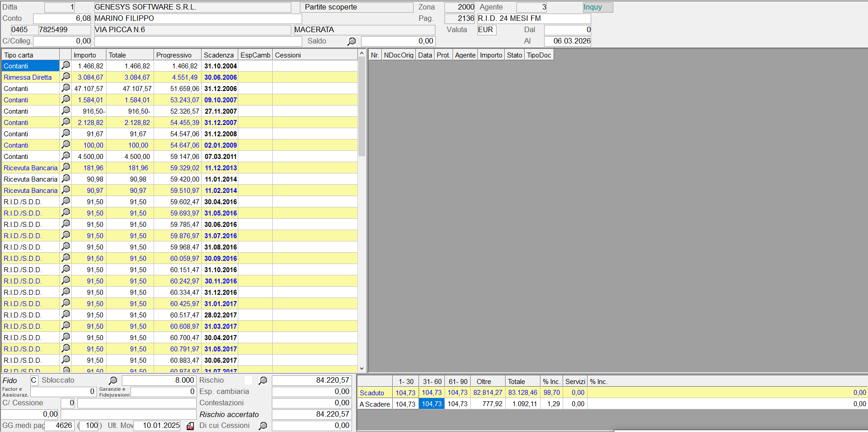Click the Al date field 06.03.2026
The image size is (868, 432).
pos(568,41)
